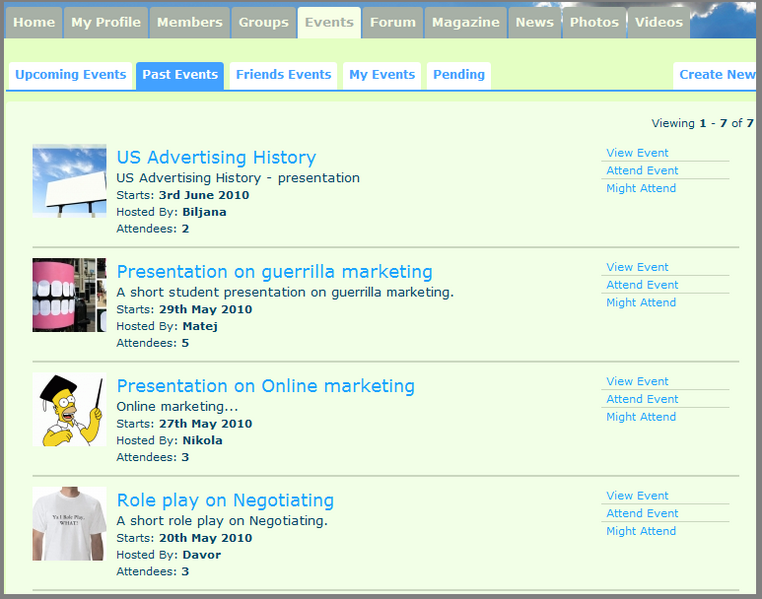This screenshot has width=762, height=599.
Task: Open the My Events sub-tab
Action: point(382,75)
